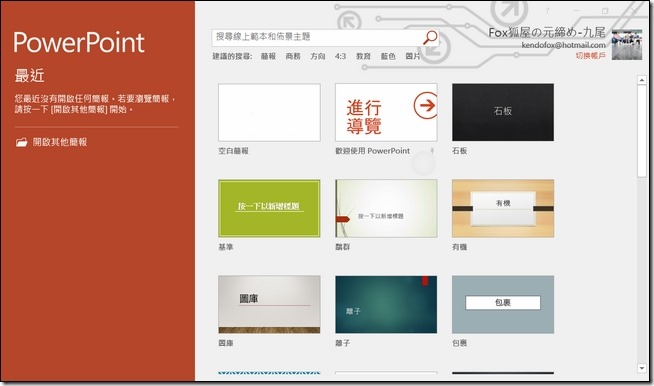
Task: Click the scrollbar up arrow
Action: [x=642, y=80]
